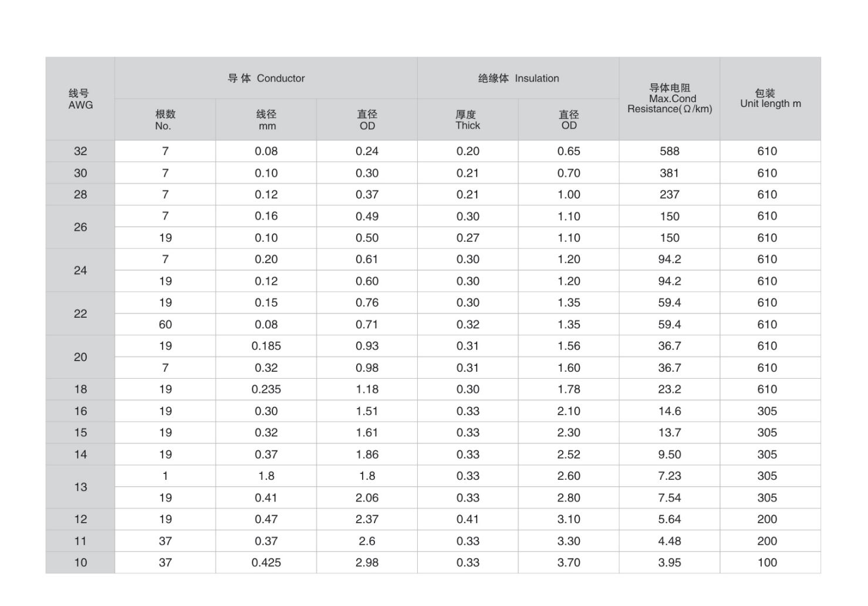This screenshot has height=606, width=868.
Task: Click the 588 resistance value cell
Action: (x=670, y=151)
